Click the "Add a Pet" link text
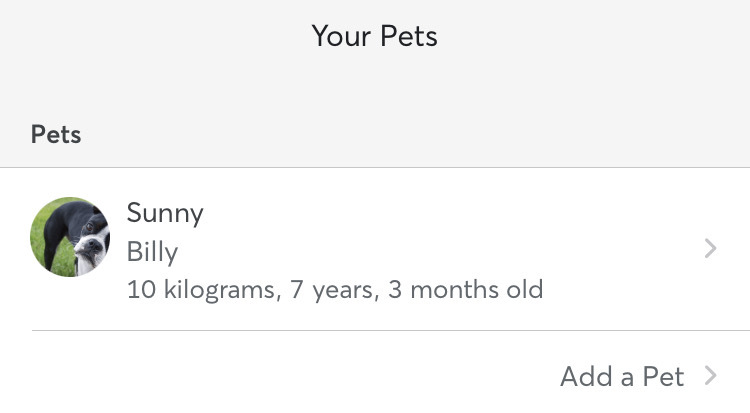 click(x=622, y=377)
